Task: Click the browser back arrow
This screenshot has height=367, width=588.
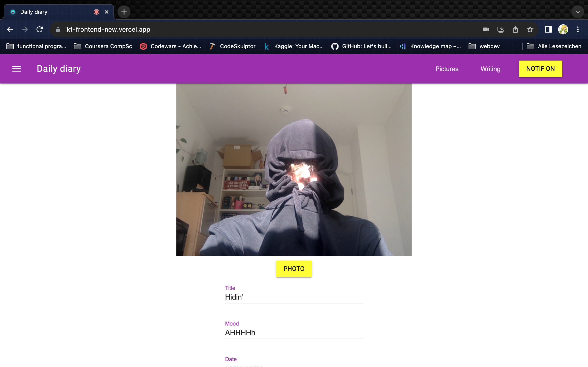Action: [10, 29]
